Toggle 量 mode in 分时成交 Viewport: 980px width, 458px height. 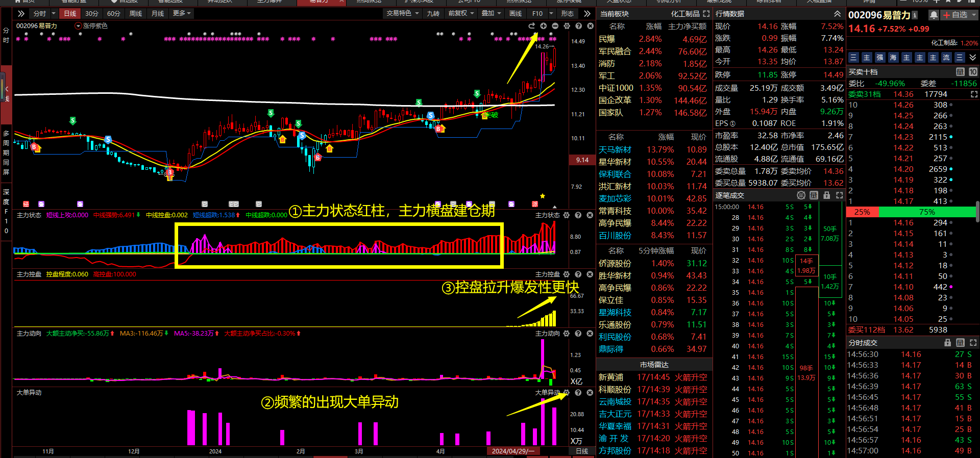960,343
